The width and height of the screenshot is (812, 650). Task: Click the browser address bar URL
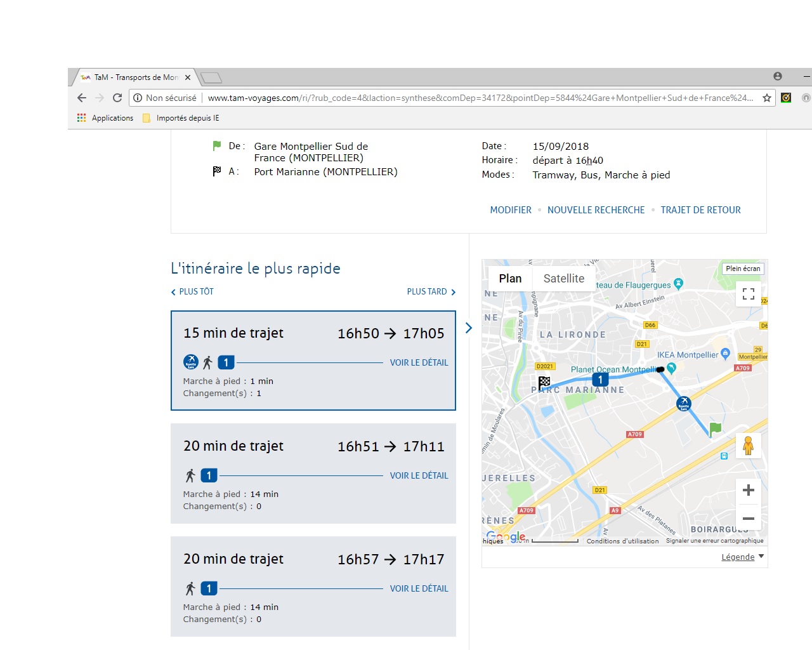tap(480, 98)
